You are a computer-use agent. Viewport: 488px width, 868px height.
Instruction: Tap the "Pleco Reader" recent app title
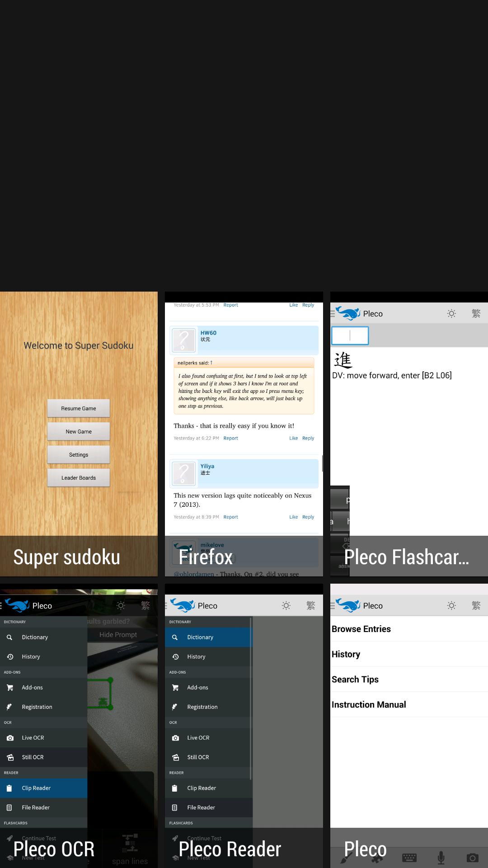230,849
